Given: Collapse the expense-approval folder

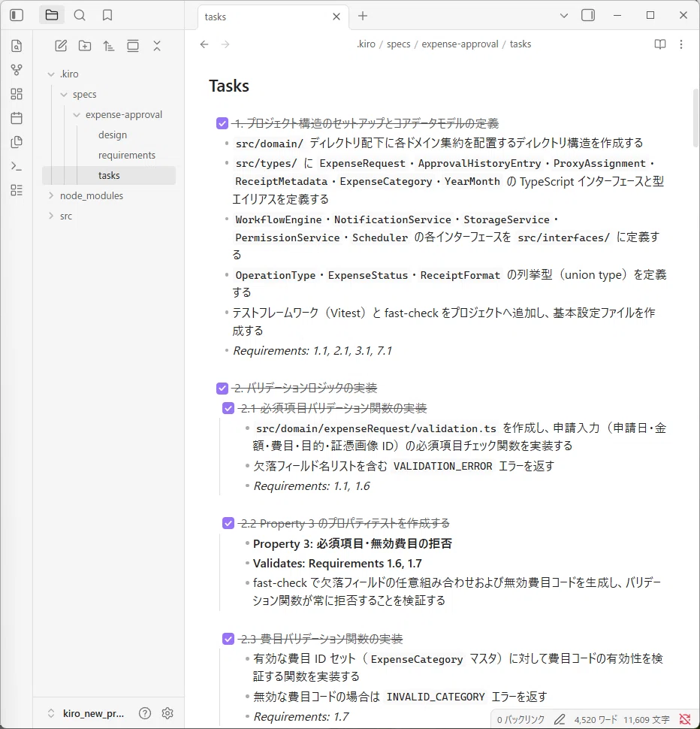Looking at the screenshot, I should point(77,115).
